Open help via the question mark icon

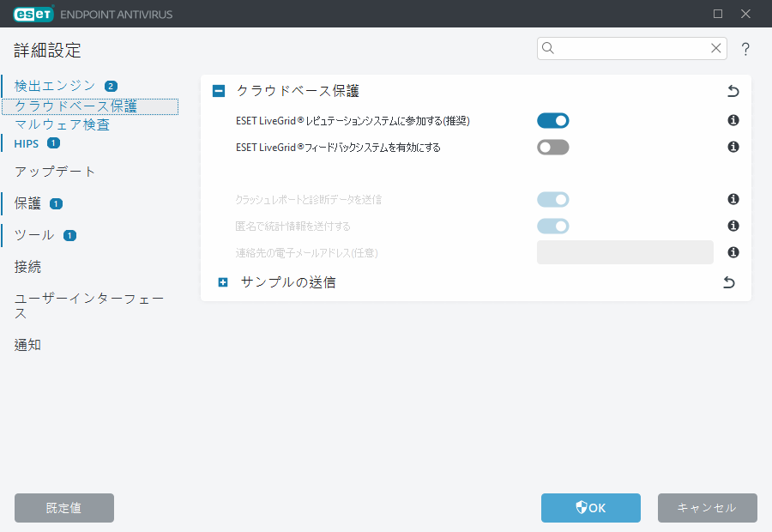tap(745, 49)
